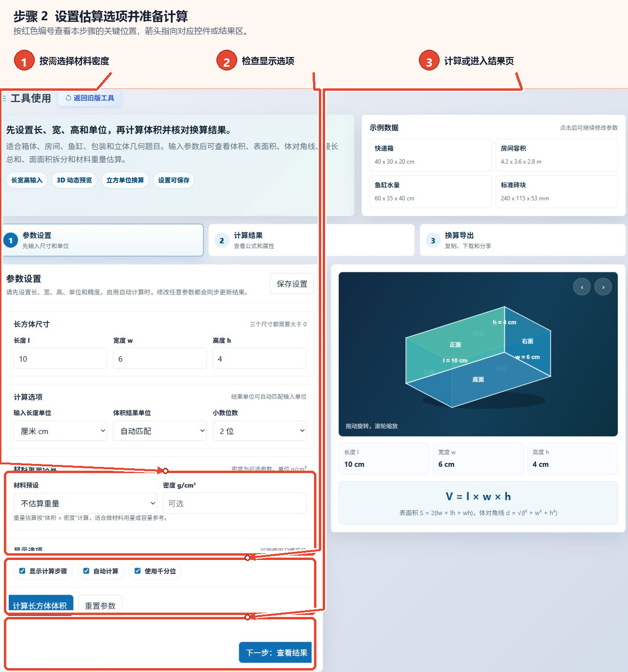Rotate 3D preview with left arrow button
The height and width of the screenshot is (672, 628).
582,287
